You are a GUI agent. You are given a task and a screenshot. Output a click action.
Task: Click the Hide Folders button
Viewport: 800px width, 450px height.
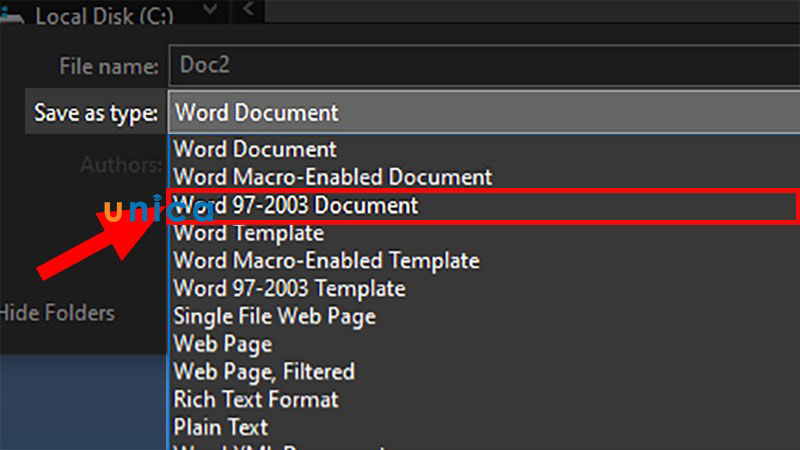coord(57,313)
